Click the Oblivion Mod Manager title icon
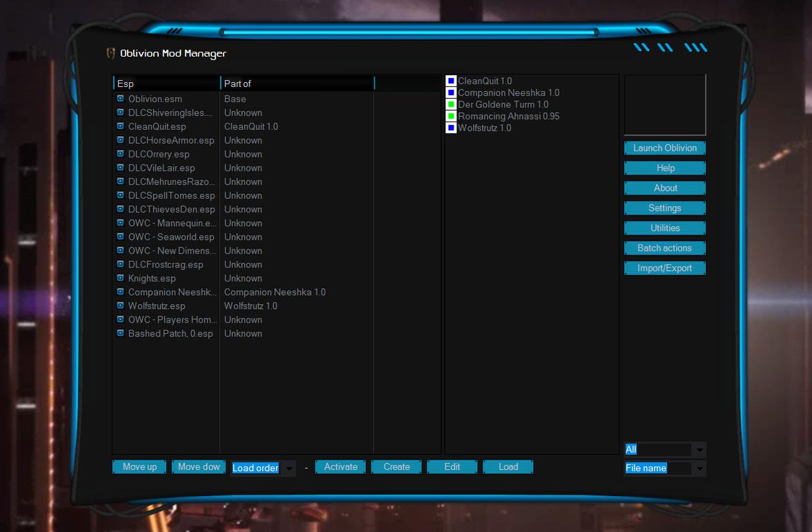This screenshot has height=532, width=812. tap(110, 53)
